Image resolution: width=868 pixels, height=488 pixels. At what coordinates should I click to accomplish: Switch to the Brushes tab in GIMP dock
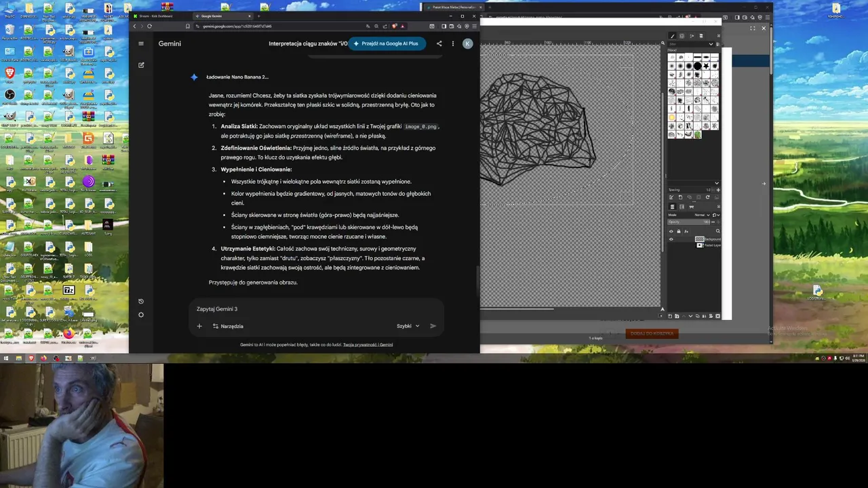point(672,36)
